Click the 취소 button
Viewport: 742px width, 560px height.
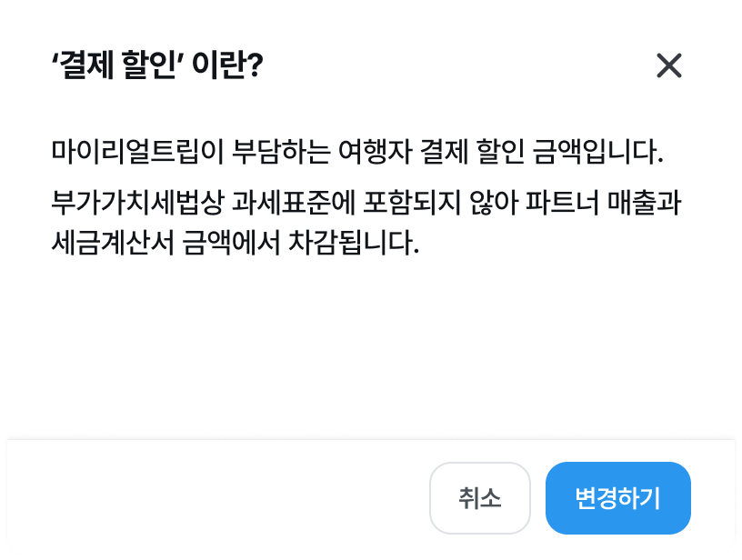479,497
